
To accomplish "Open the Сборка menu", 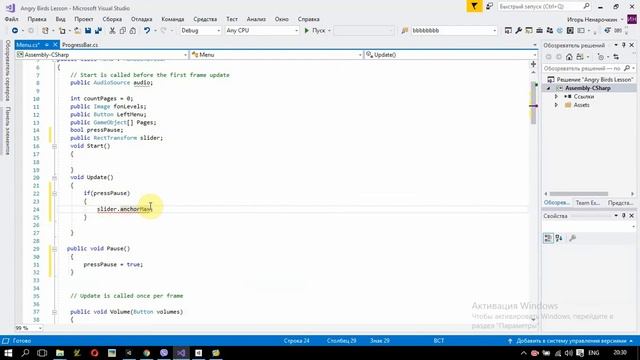I will (x=112, y=19).
